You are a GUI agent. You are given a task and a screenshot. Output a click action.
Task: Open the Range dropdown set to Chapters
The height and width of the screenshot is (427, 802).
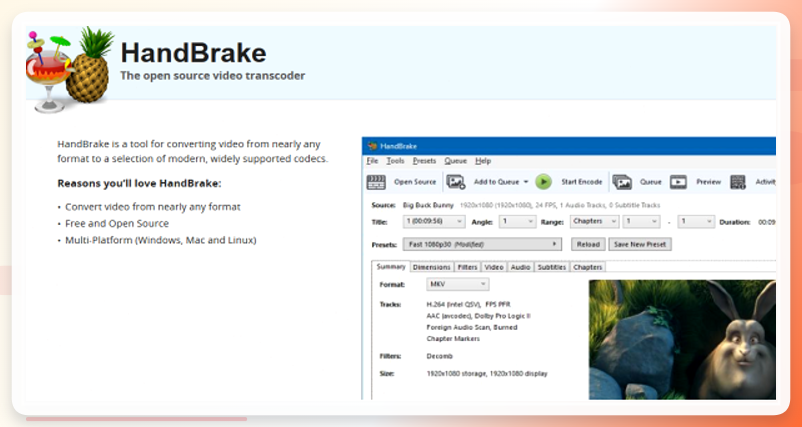[594, 221]
